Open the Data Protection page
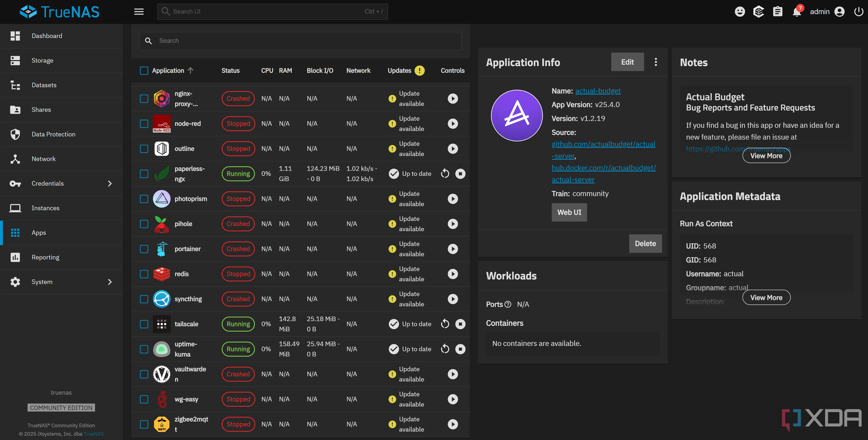The width and height of the screenshot is (868, 440). (61, 134)
